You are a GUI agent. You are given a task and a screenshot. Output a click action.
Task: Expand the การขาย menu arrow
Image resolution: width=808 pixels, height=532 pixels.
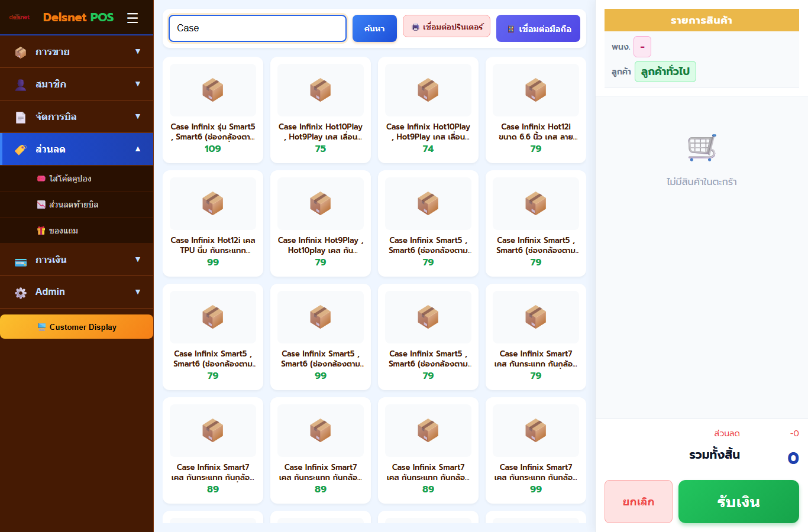tap(138, 51)
